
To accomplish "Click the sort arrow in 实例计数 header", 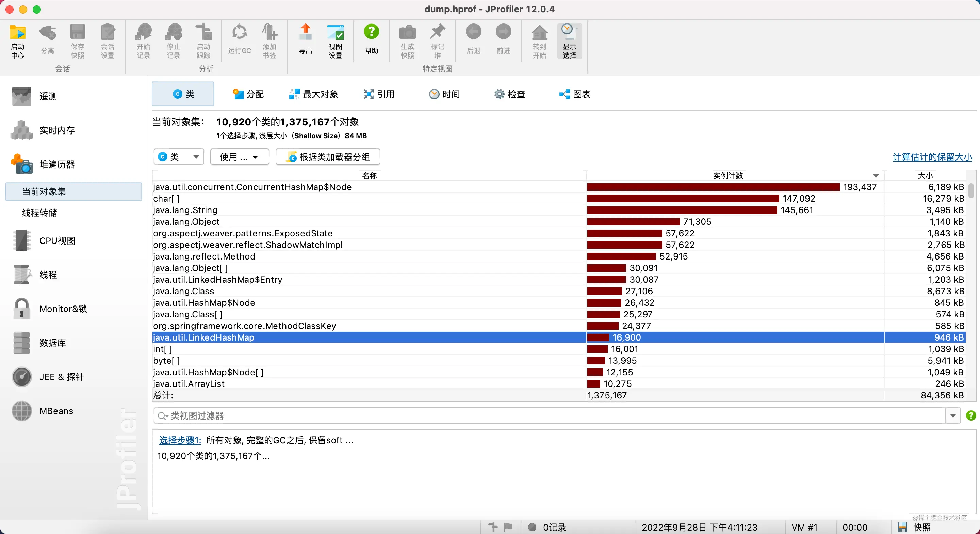I will pyautogui.click(x=876, y=176).
